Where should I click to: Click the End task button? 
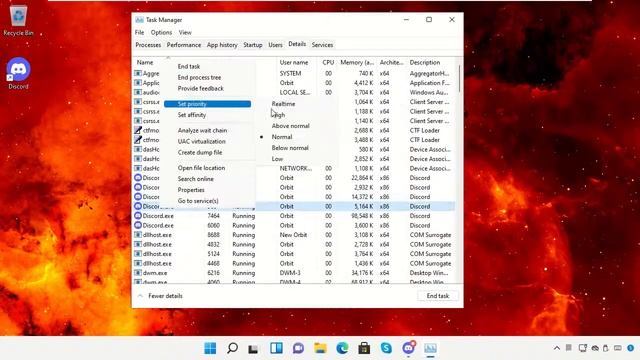tap(438, 296)
